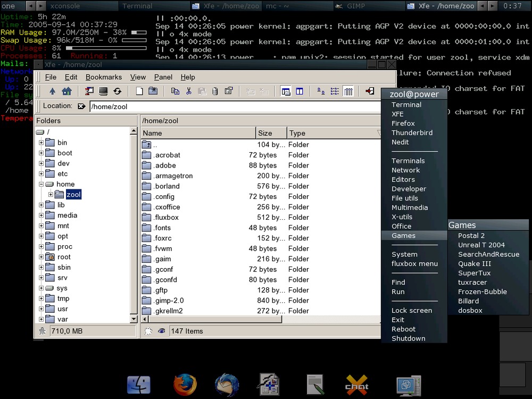Open the Finder-face dock icon
The image size is (532, 399).
point(138,385)
